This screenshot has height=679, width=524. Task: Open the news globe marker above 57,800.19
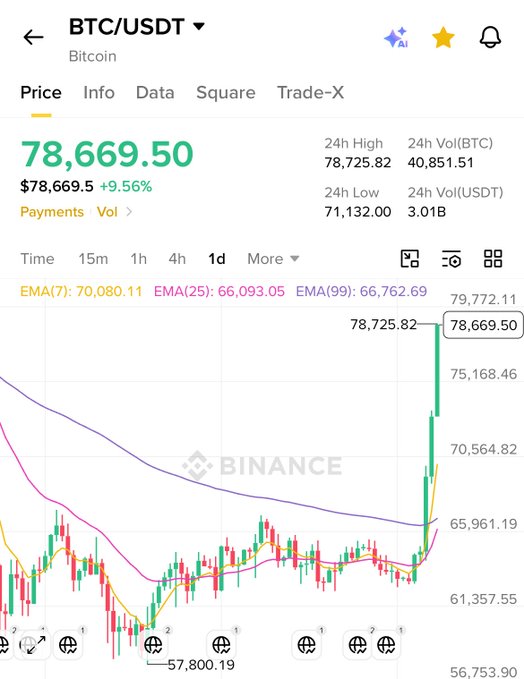pos(153,645)
